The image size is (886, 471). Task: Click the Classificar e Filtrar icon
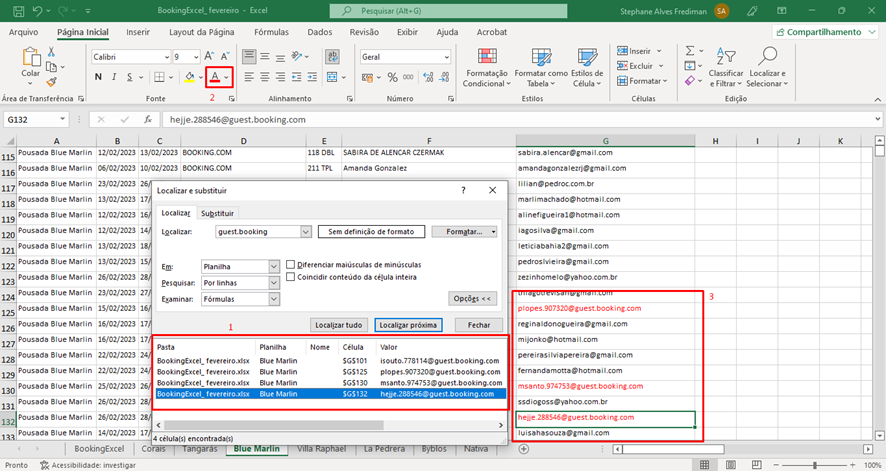(x=725, y=57)
